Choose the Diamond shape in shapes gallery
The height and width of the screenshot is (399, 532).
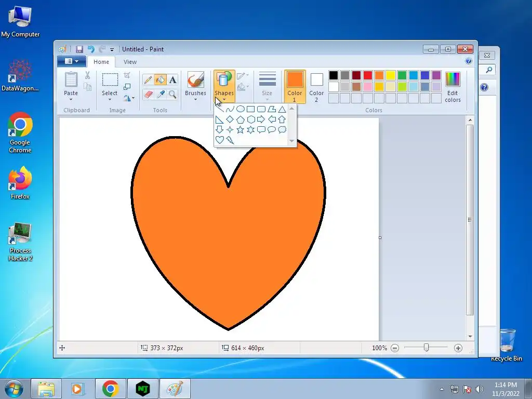pos(230,119)
